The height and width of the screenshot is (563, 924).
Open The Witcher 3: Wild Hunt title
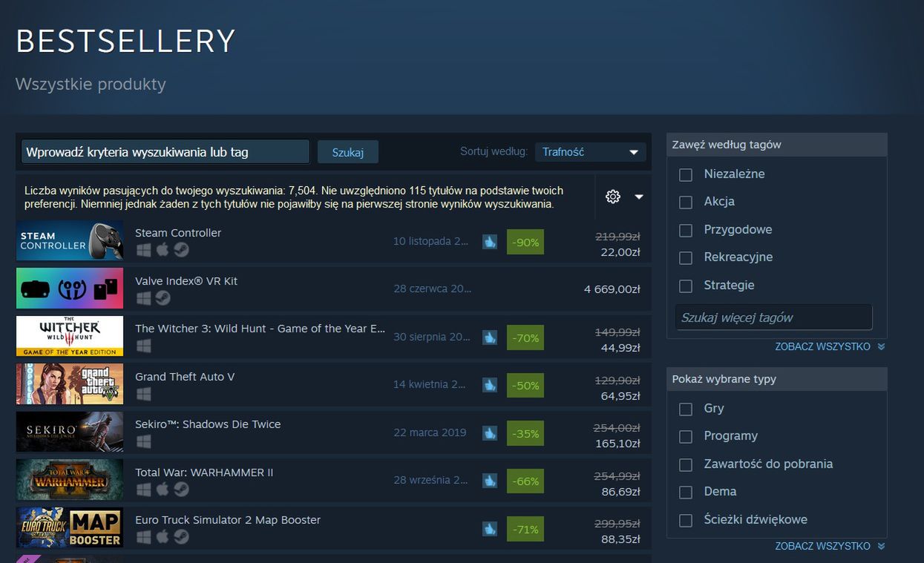(260, 329)
